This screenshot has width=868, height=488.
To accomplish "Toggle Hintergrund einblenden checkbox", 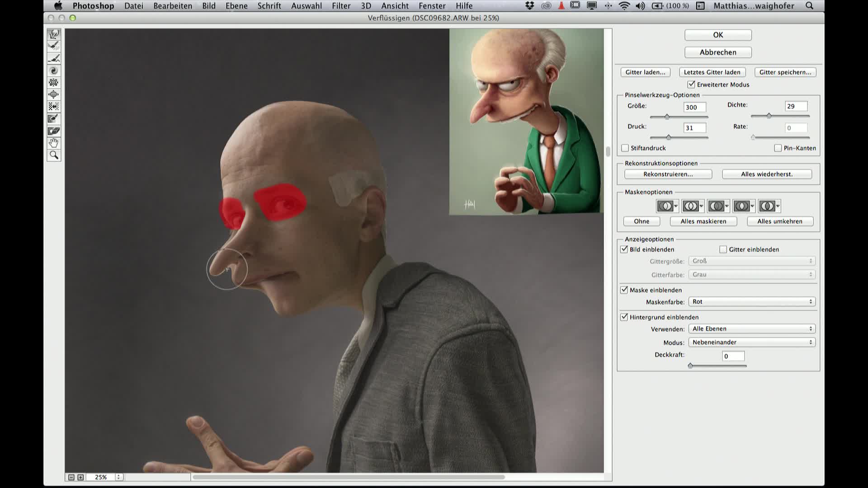I will [624, 317].
